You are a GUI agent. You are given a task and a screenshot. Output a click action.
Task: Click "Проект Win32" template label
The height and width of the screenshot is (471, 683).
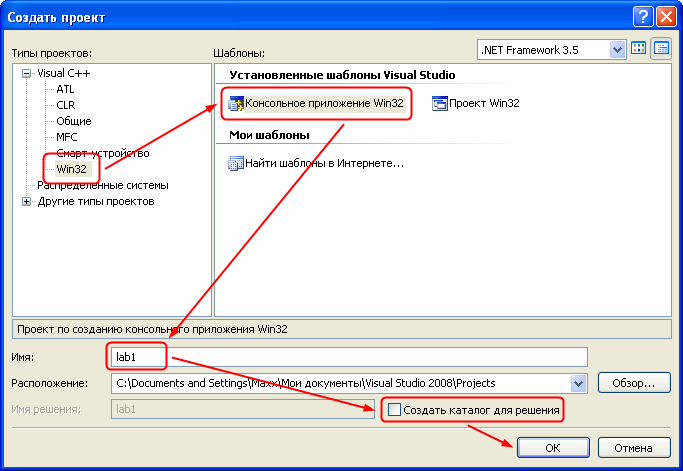pyautogui.click(x=484, y=103)
